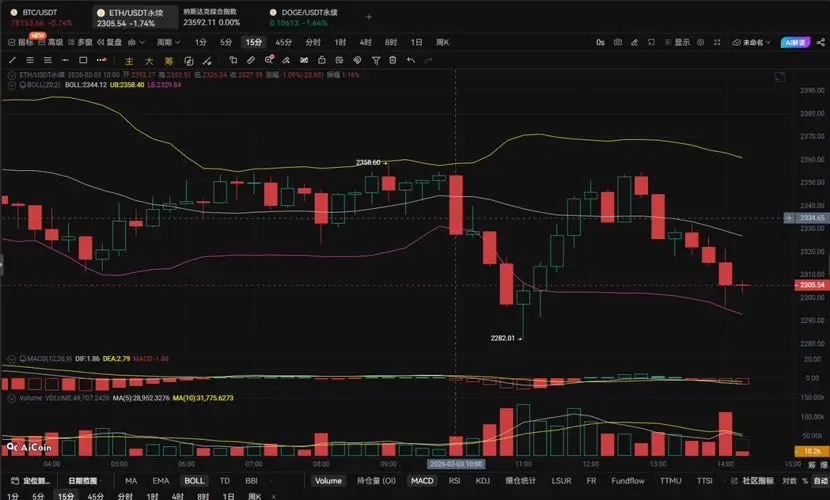Open the drawings filter funnel
This screenshot has height=500, width=830.
pos(376,60)
